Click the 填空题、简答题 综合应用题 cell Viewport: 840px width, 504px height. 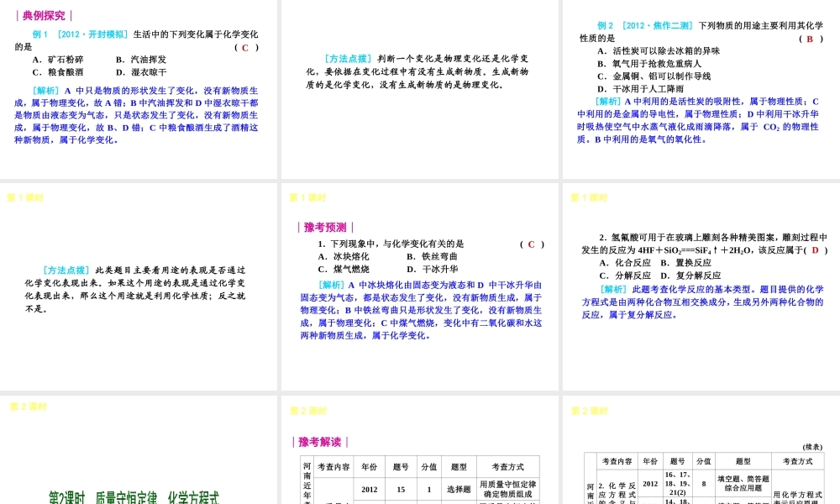pos(743,483)
